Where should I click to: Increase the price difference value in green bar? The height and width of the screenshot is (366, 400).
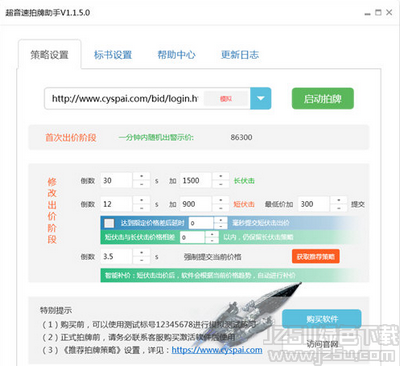[x=212, y=234]
